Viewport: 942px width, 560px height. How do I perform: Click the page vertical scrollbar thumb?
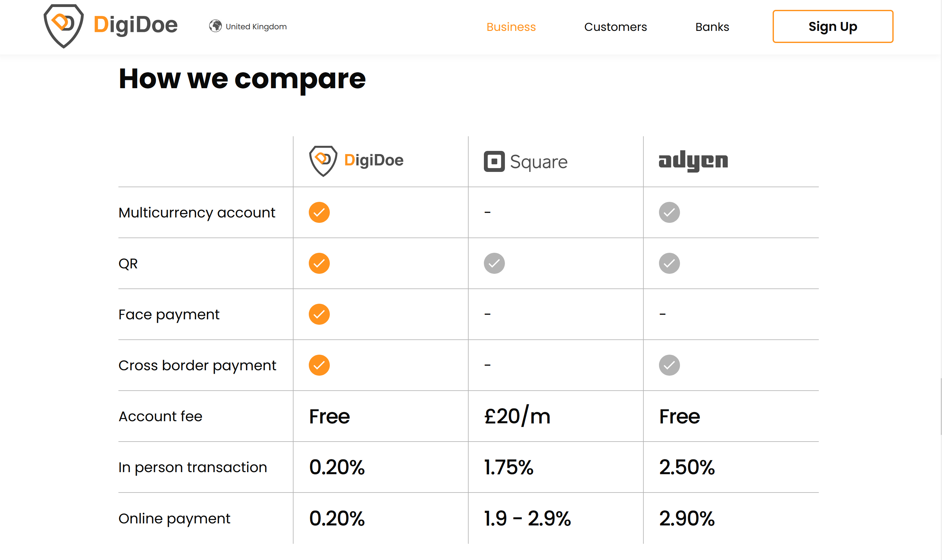pos(941,407)
